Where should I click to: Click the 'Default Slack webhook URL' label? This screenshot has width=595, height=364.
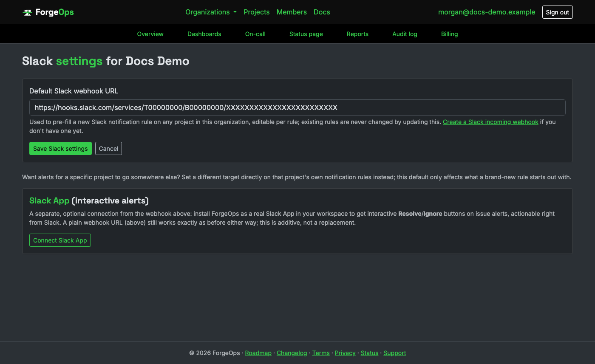74,91
